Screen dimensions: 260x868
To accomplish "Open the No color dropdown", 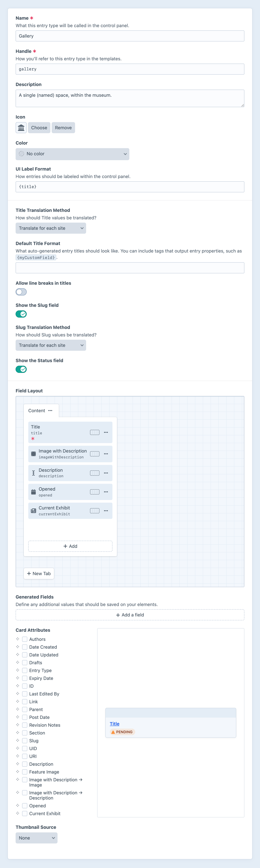I will tap(72, 154).
